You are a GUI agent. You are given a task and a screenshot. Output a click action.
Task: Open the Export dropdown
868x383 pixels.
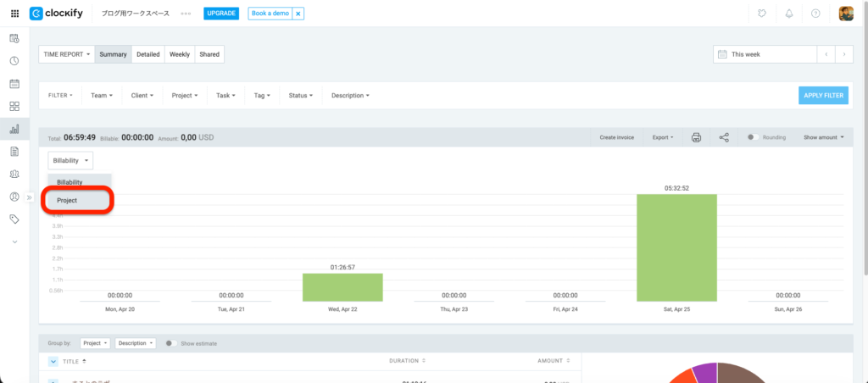tap(662, 137)
